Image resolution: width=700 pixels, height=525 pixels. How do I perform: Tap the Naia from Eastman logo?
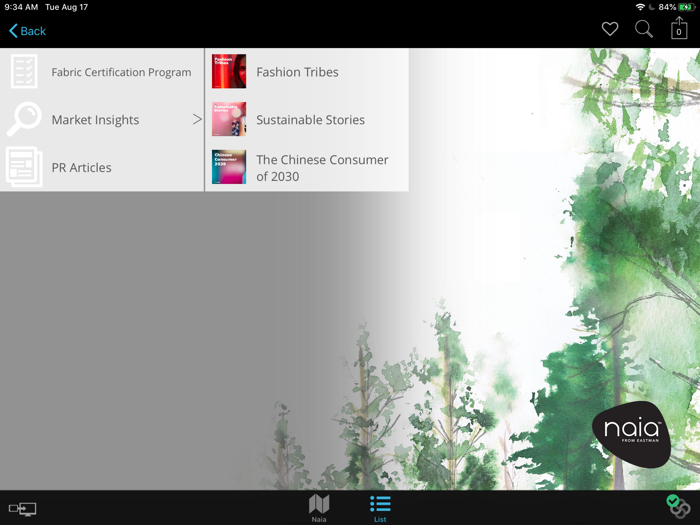(x=631, y=433)
